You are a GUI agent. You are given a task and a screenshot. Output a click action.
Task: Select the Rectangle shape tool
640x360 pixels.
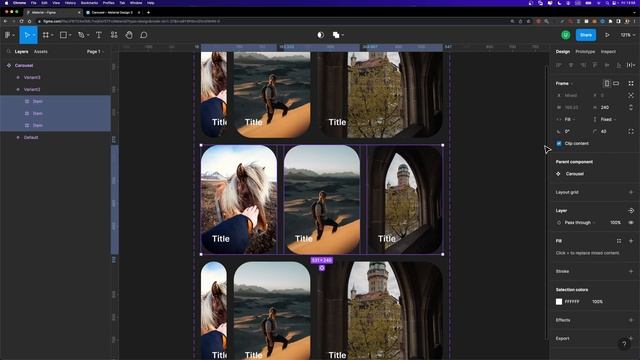(63, 35)
